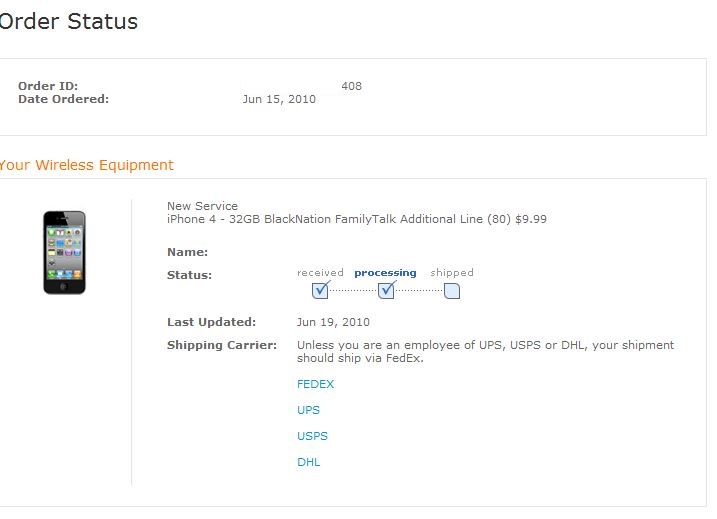Click the received status label
Viewport: 717px width, 519px height.
[320, 273]
